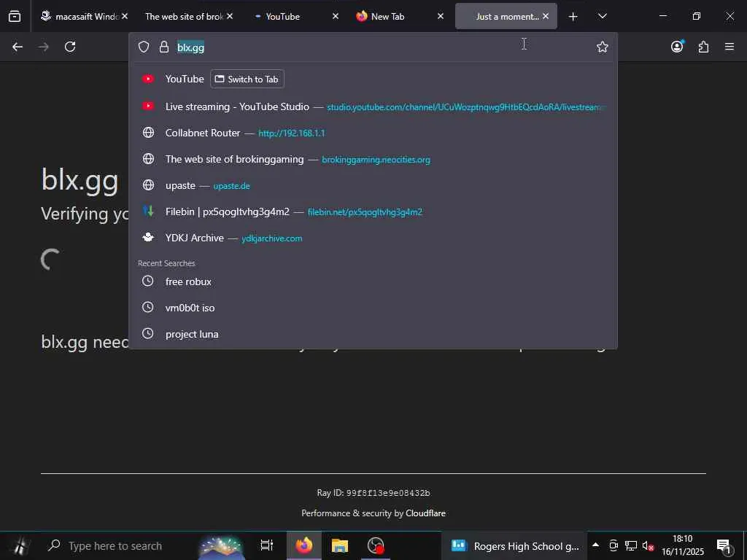747x560 pixels.
Task: Click clock icon beside project luna
Action: point(147,333)
